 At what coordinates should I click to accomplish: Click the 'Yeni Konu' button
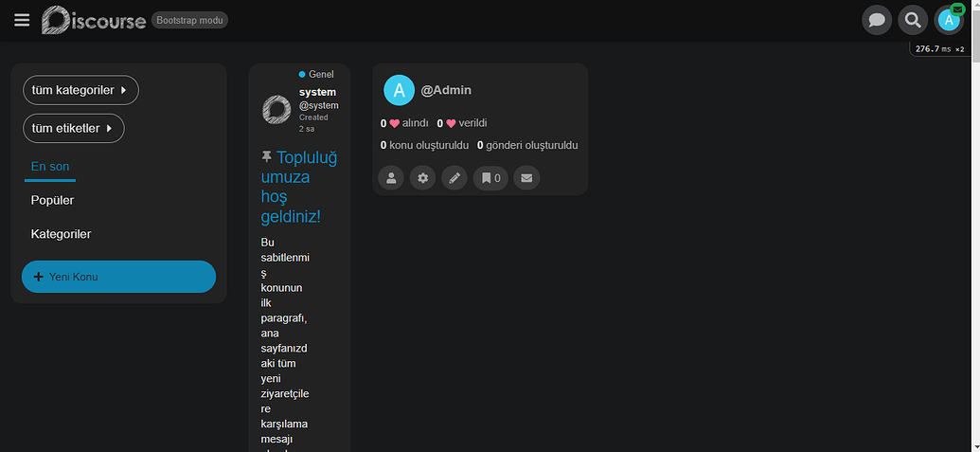click(118, 277)
